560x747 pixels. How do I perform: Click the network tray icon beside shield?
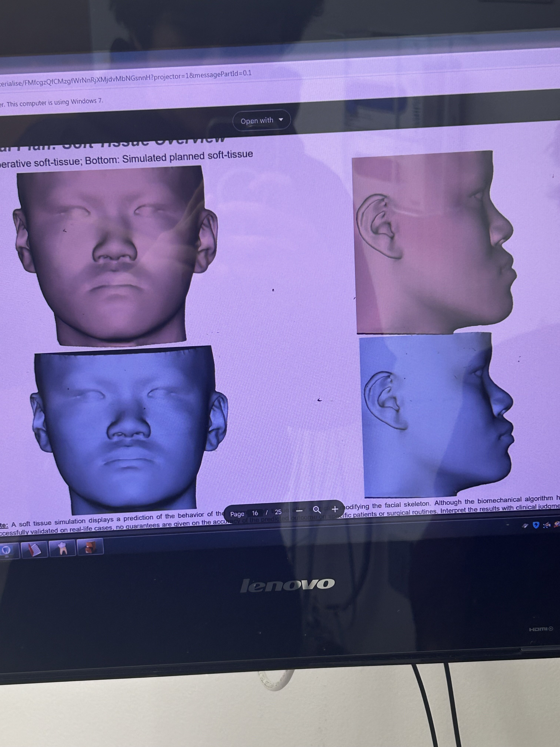tap(546, 524)
